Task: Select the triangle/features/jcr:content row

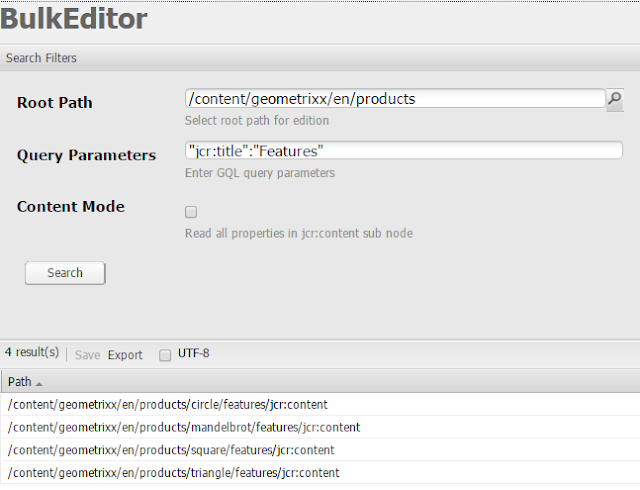Action: tap(320, 472)
